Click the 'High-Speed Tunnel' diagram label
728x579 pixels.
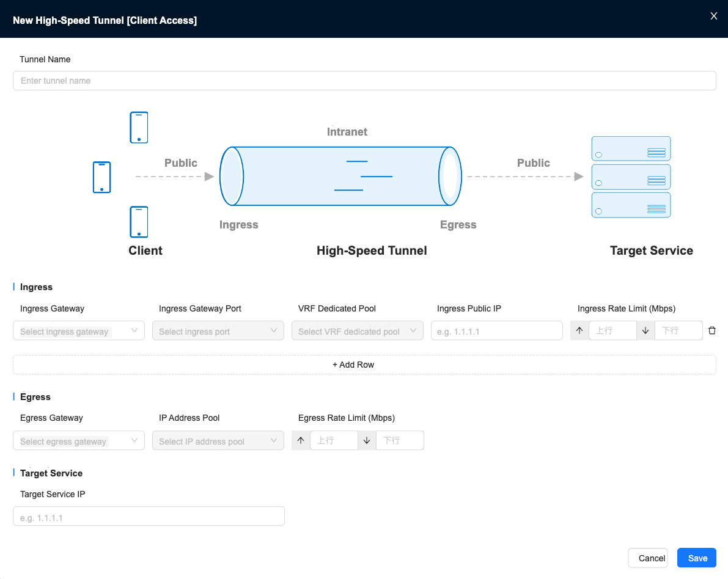[x=372, y=250]
